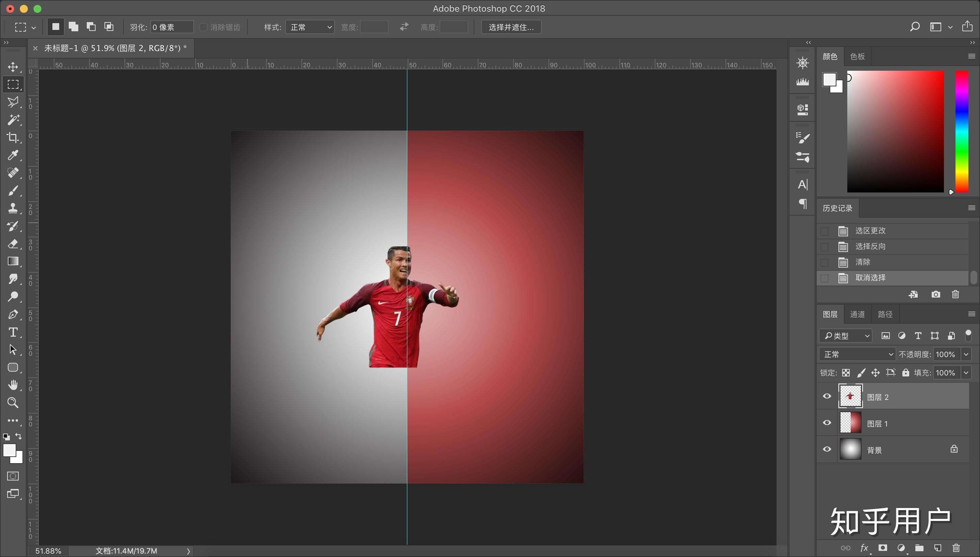
Task: Delete current history state with trash icon
Action: (x=955, y=294)
